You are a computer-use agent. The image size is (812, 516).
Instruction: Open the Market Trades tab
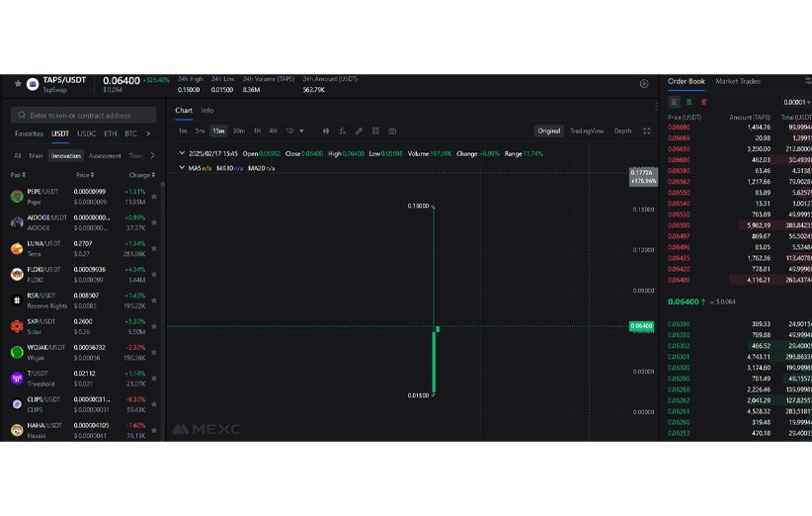pyautogui.click(x=738, y=81)
